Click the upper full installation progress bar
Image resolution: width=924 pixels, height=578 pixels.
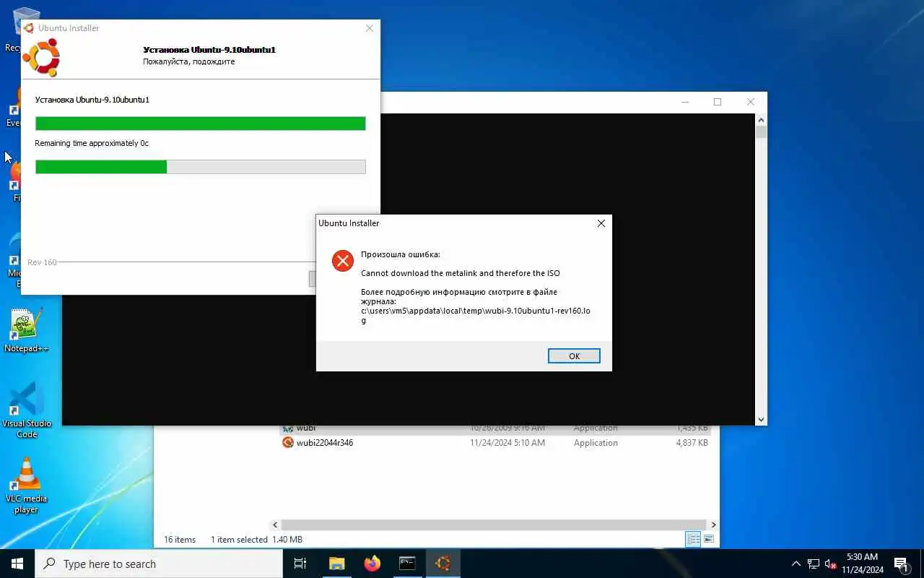200,124
